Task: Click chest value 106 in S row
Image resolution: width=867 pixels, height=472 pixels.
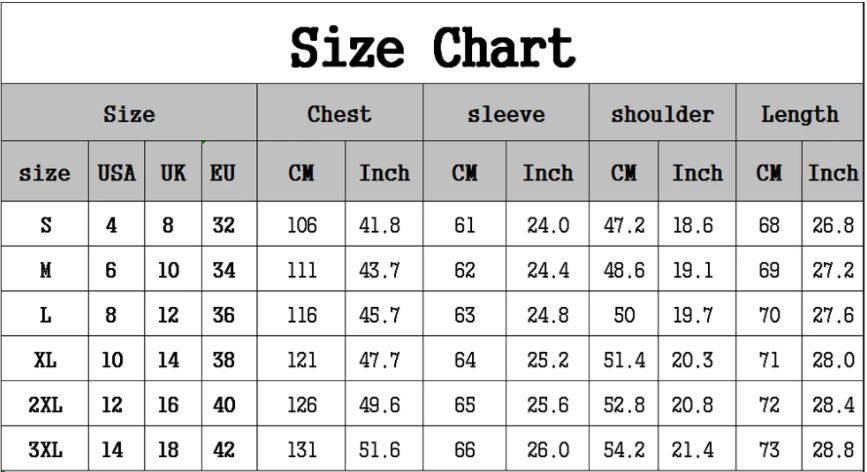Action: tap(301, 226)
